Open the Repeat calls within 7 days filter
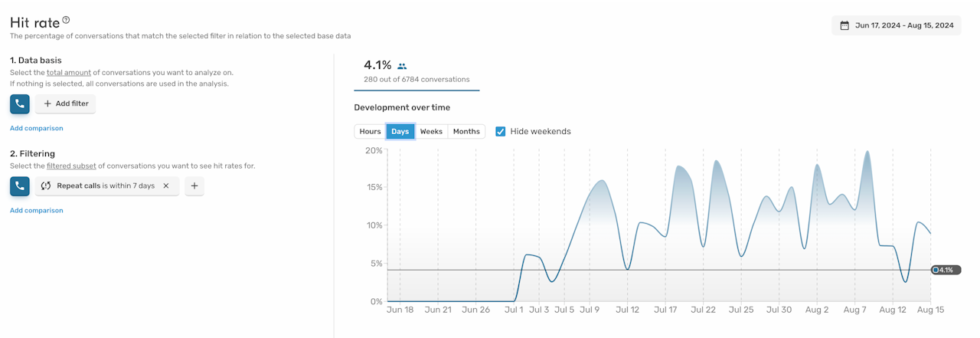The width and height of the screenshot is (980, 338). 106,186
